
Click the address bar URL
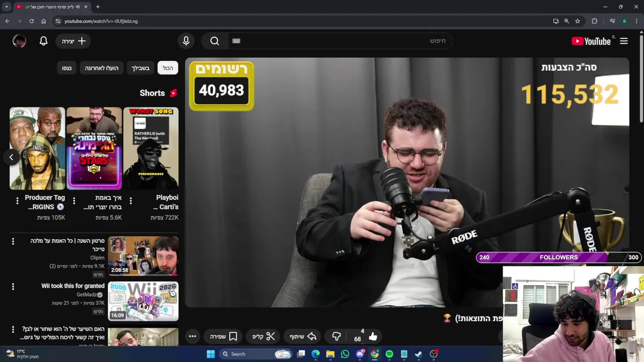[x=101, y=21]
